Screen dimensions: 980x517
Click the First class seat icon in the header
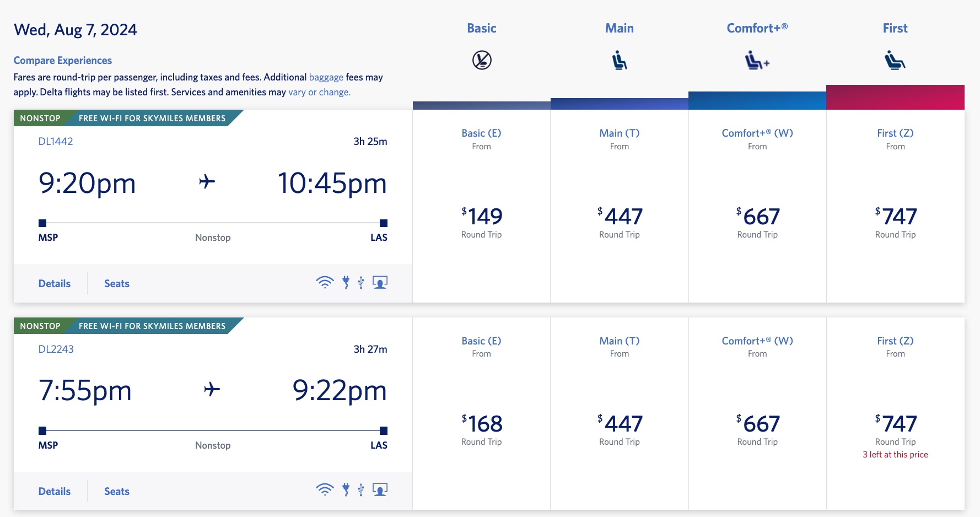pos(895,60)
